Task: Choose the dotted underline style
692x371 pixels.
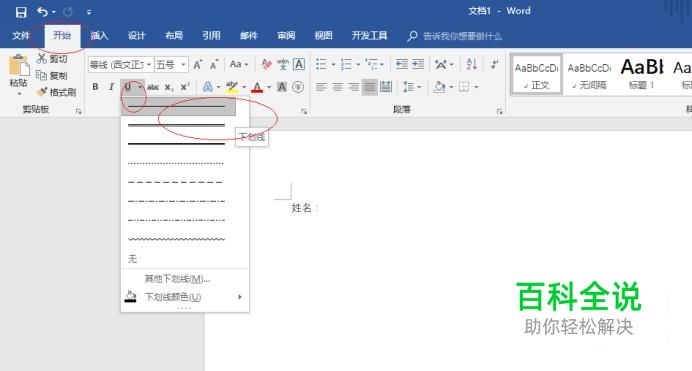Action: pos(176,163)
